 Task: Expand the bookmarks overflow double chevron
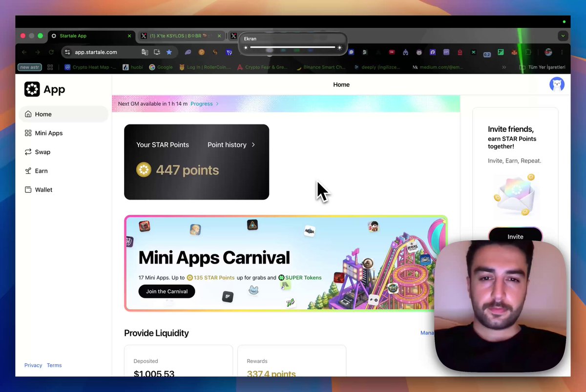point(503,67)
